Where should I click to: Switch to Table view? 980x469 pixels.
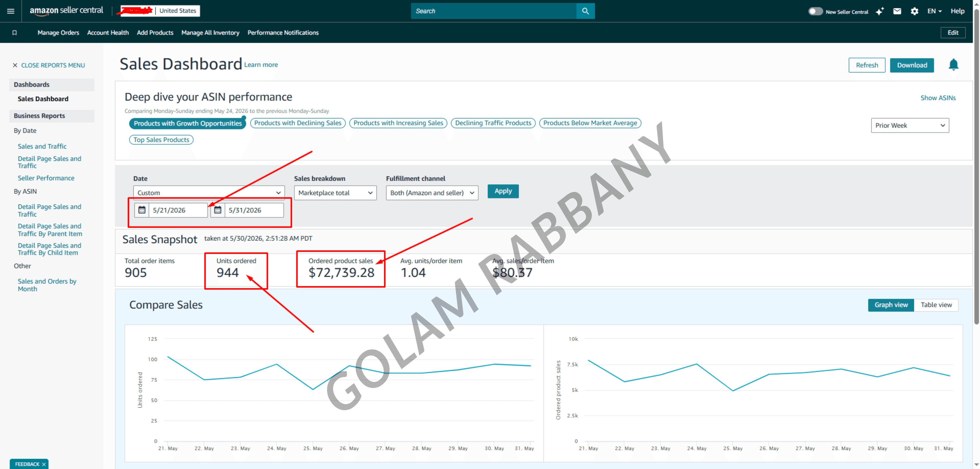(x=936, y=305)
